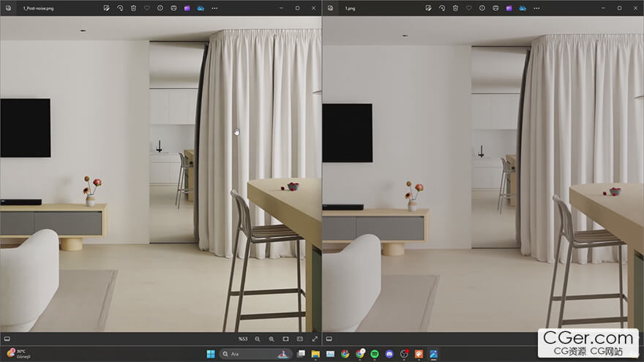This screenshot has width=644, height=362.
Task: Maximize the 1_Post-noise.png window
Action: point(297,8)
